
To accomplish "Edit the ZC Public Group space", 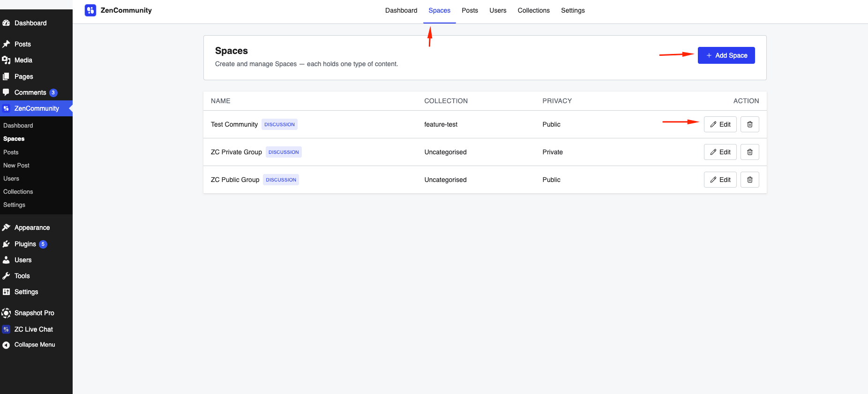I will point(720,180).
